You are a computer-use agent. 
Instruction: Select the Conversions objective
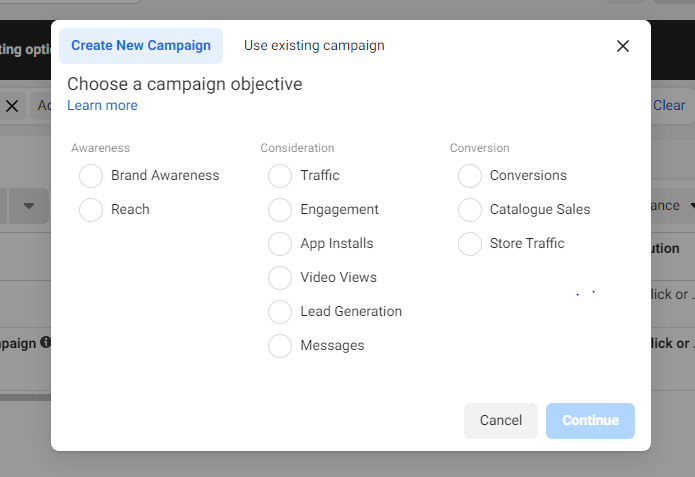470,176
